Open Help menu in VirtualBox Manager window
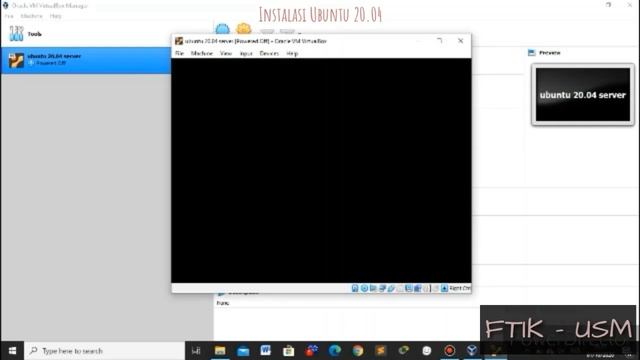This screenshot has height=360, width=640. [x=56, y=16]
